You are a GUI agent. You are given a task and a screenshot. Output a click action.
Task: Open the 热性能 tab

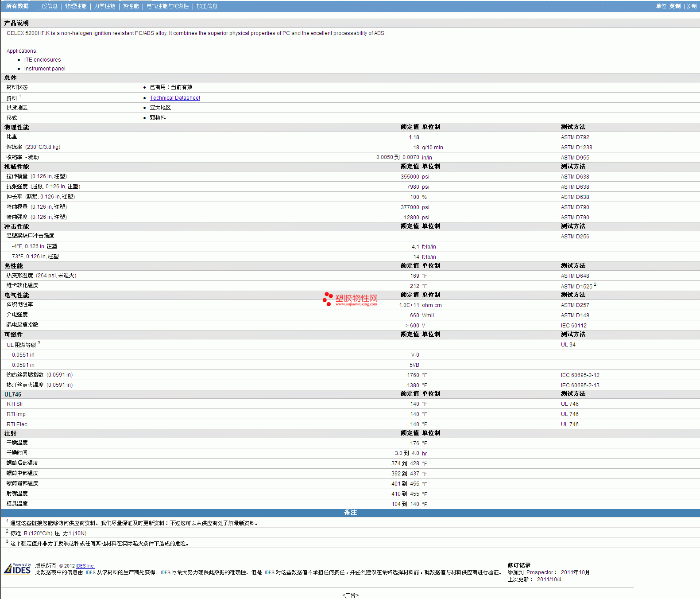131,6
